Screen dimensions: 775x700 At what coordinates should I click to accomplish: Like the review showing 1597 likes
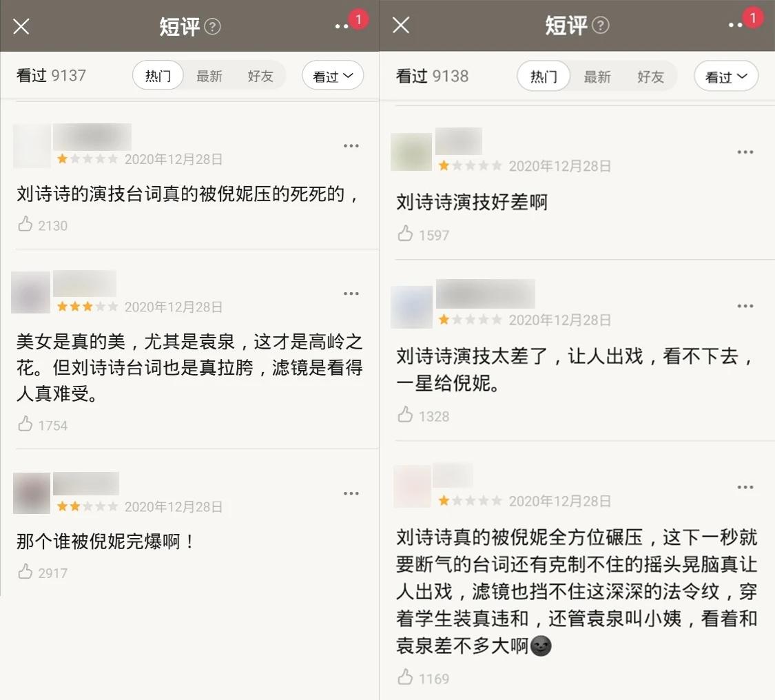click(405, 234)
